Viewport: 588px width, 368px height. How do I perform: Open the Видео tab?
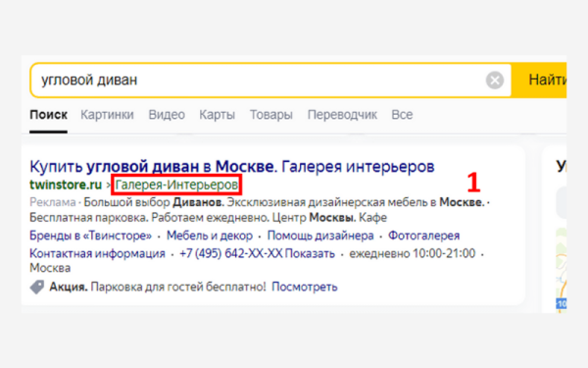click(x=167, y=115)
